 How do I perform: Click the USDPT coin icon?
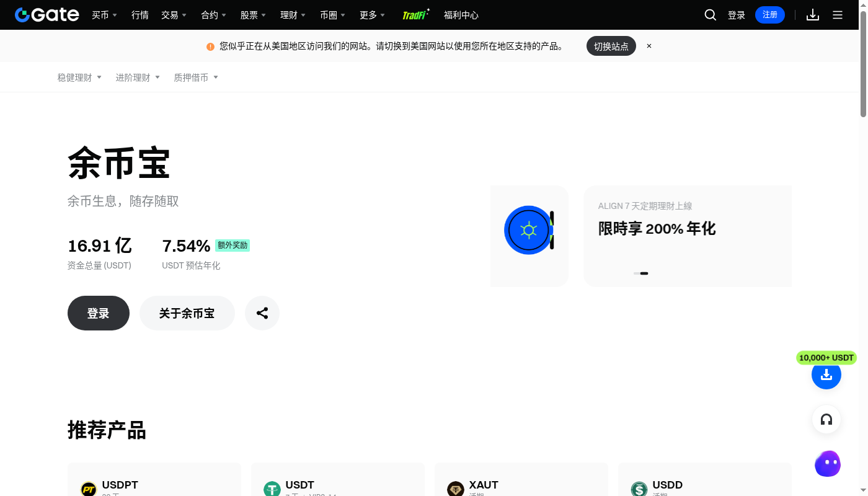coord(89,489)
